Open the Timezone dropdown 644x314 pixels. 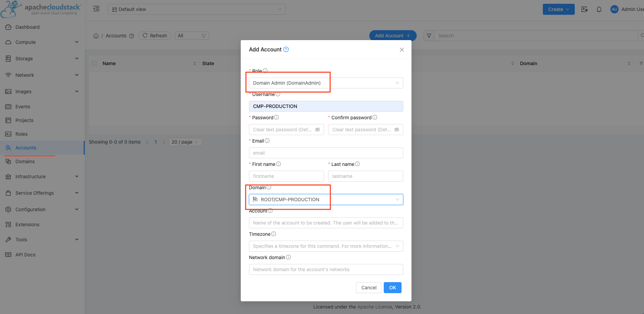326,246
